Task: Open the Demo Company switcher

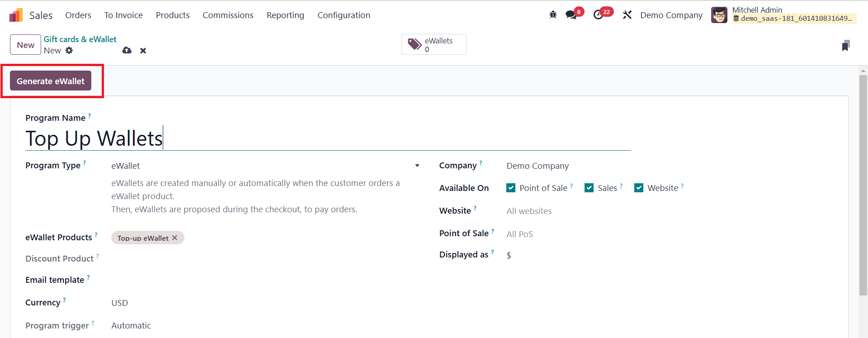Action: [671, 15]
